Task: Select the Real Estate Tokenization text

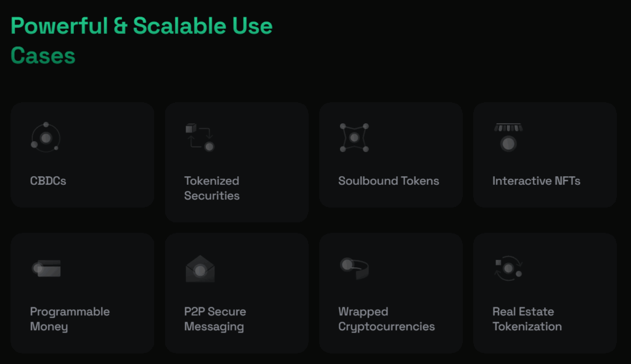Action: [x=527, y=319]
